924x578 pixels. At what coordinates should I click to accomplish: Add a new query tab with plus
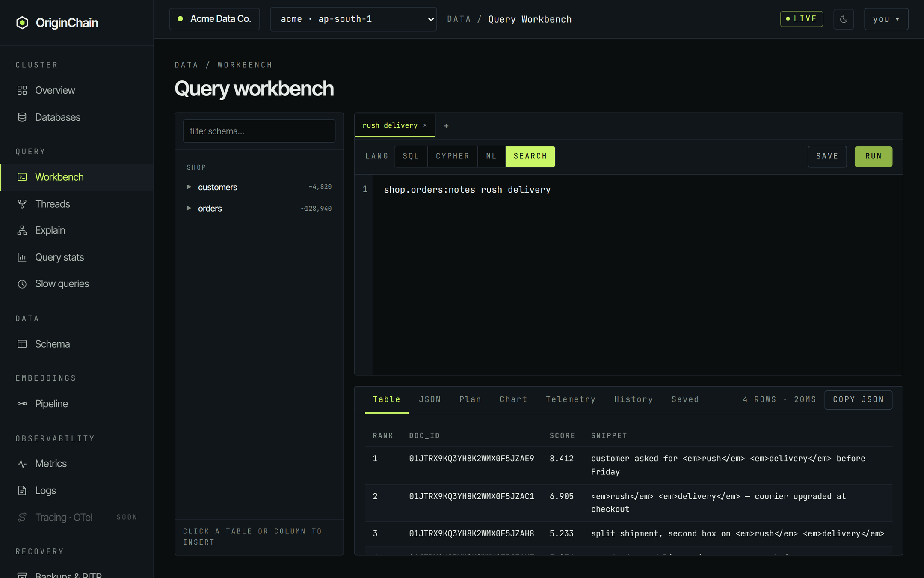click(x=446, y=126)
